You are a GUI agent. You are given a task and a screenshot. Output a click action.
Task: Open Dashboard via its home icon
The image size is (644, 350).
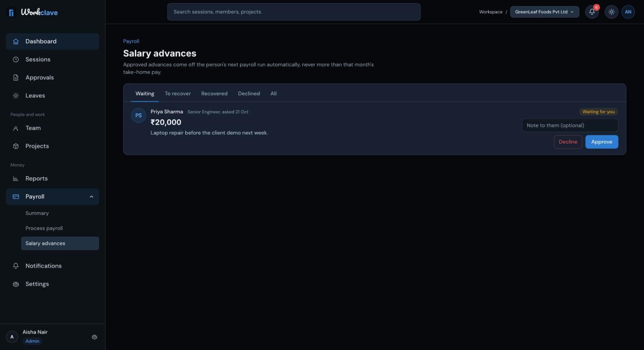coord(16,41)
